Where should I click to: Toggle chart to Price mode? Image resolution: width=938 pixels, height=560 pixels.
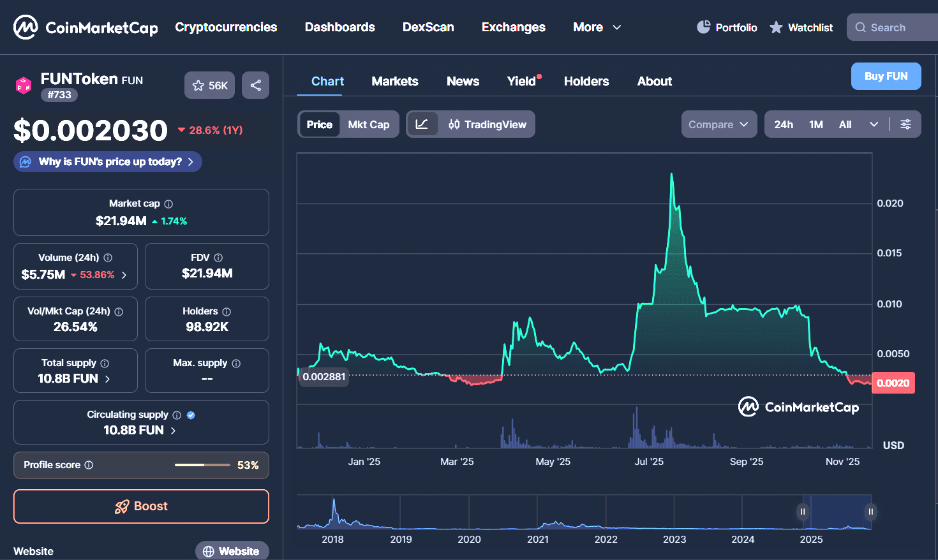(319, 124)
